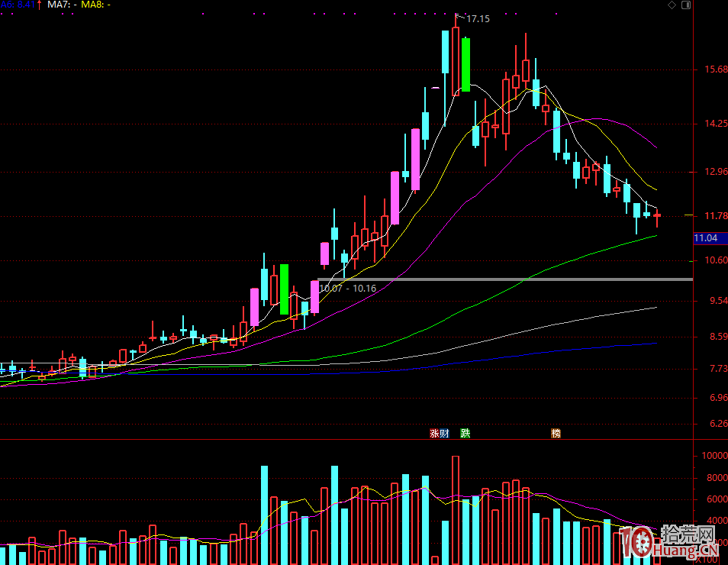The width and height of the screenshot is (728, 565).
Task: Click the diamond icon at chart top-right
Action: (x=672, y=5)
